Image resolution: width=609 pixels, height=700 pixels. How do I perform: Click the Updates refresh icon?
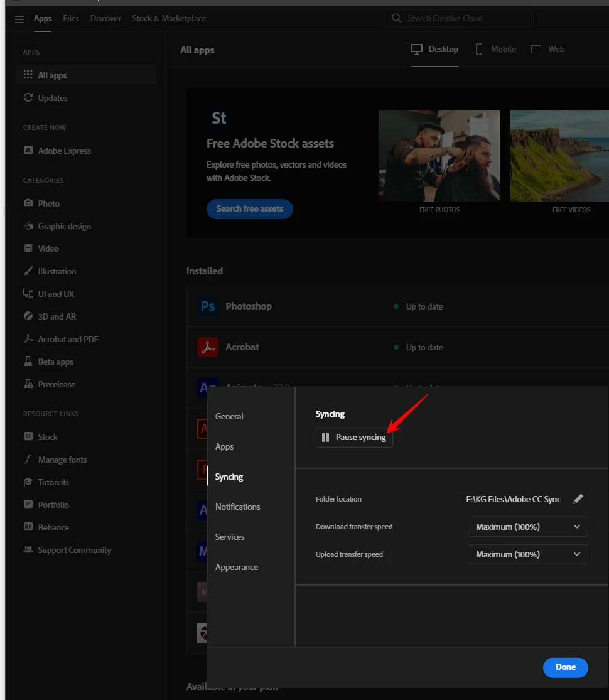point(28,97)
